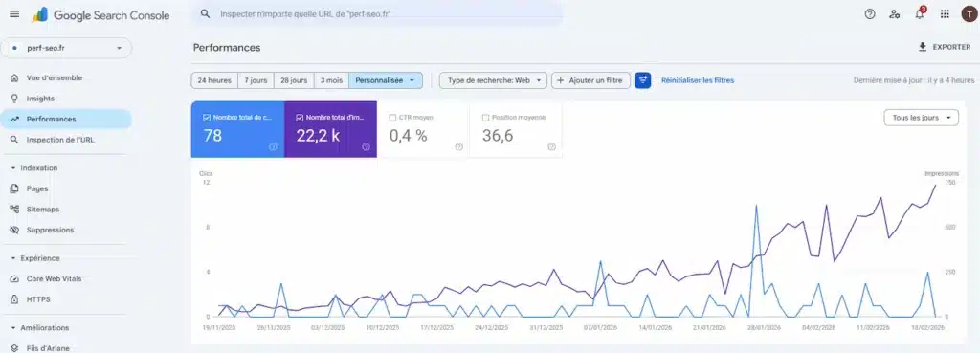Open the Google apps grid

(x=945, y=14)
